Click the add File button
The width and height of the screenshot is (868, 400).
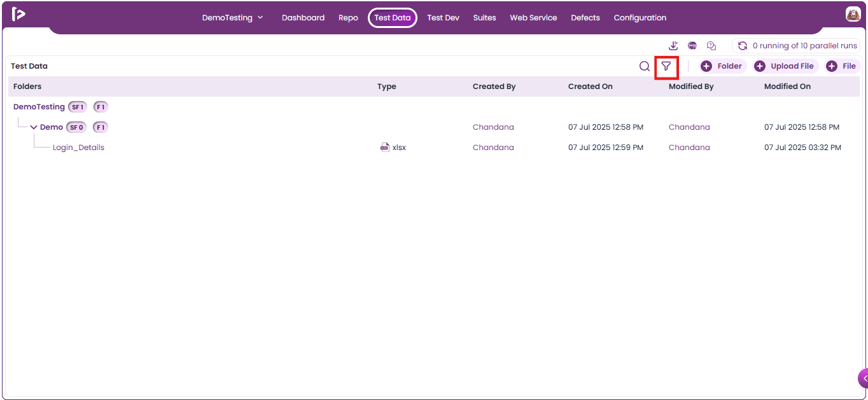pyautogui.click(x=843, y=66)
